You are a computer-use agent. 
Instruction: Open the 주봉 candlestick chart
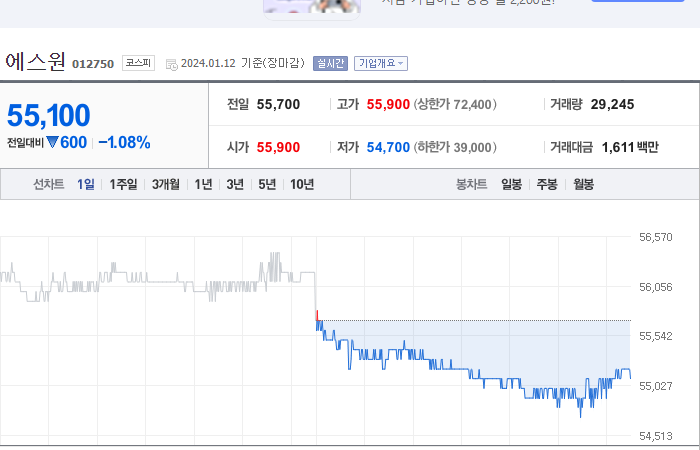tap(547, 184)
